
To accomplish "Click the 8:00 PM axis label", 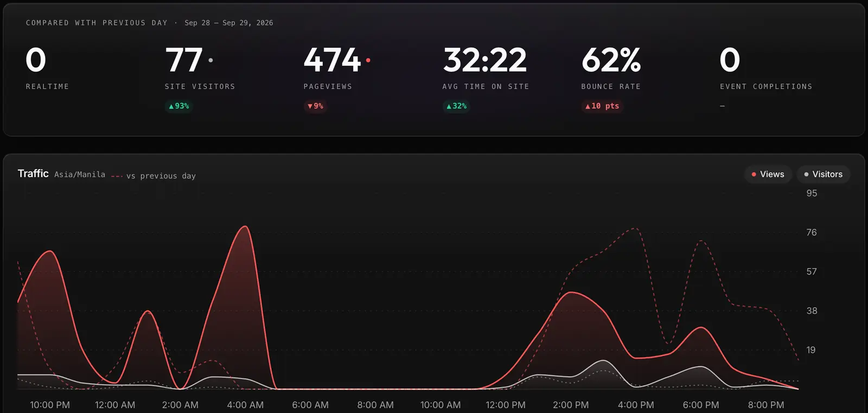I will click(766, 405).
